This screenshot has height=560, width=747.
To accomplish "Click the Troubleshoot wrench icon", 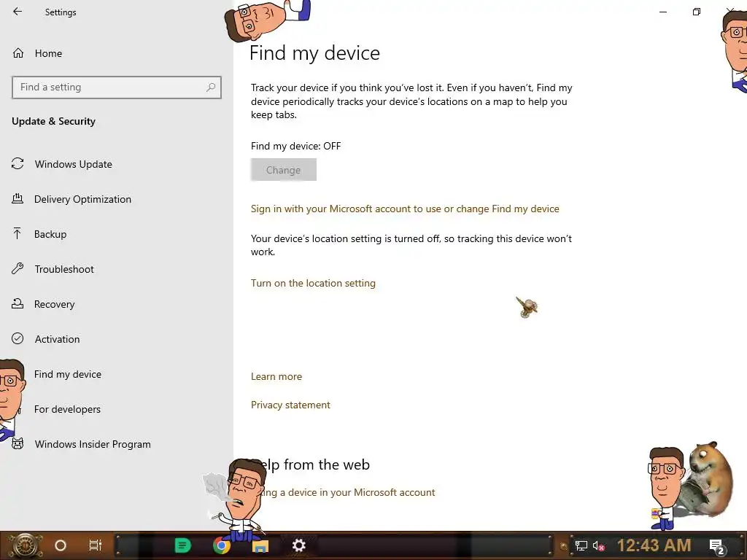I will pyautogui.click(x=18, y=268).
